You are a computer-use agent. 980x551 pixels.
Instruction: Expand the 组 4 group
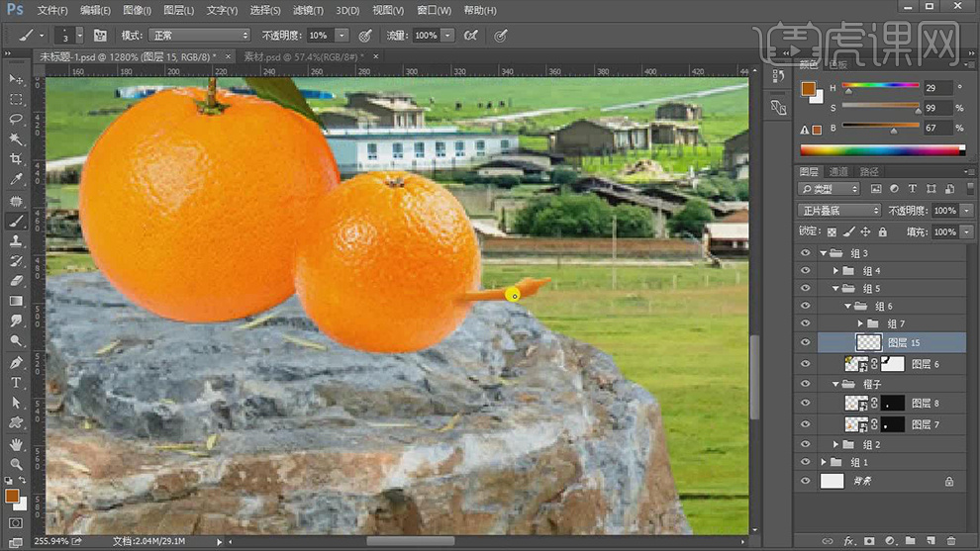coord(835,270)
